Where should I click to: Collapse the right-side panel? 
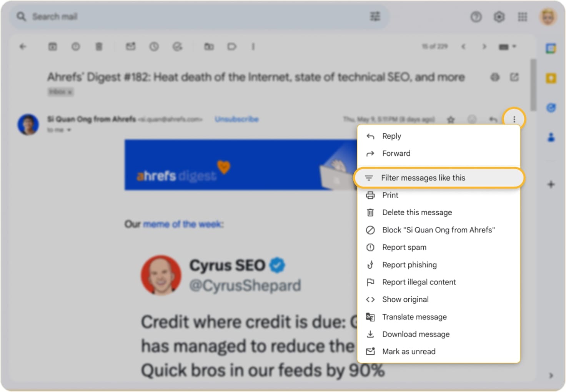pos(551,376)
